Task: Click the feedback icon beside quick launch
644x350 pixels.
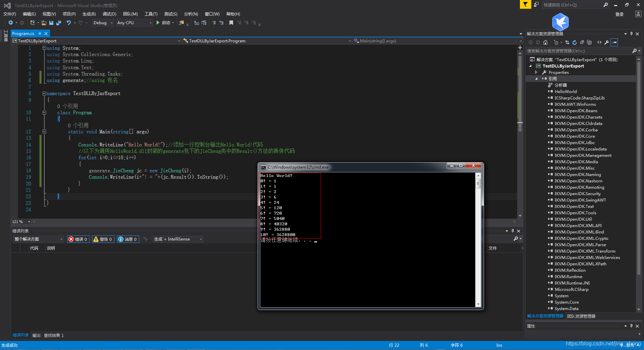Action: [x=536, y=5]
